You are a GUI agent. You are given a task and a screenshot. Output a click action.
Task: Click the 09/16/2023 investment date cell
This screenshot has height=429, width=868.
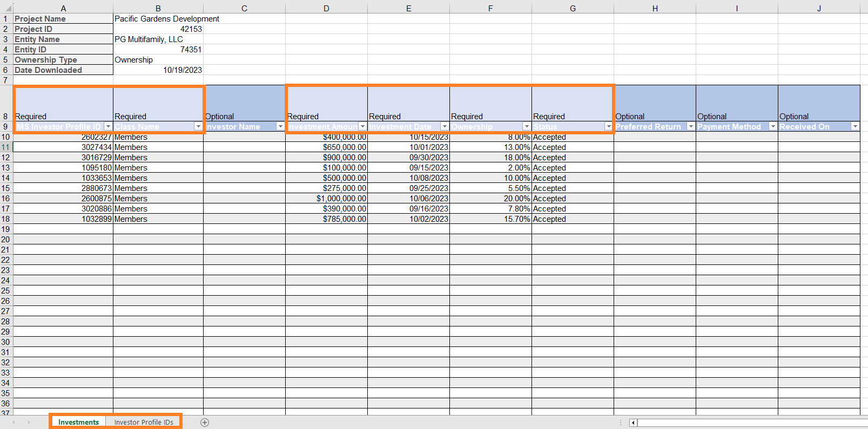tap(408, 209)
